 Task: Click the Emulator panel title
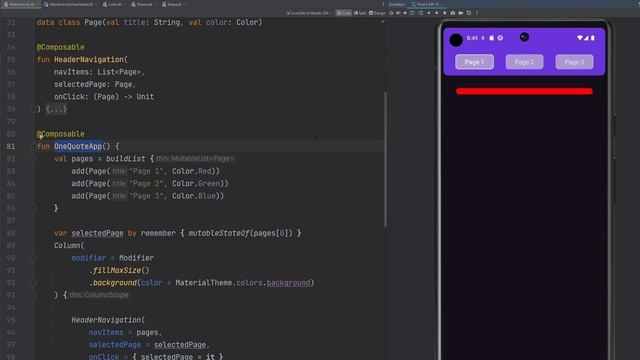[x=397, y=4]
